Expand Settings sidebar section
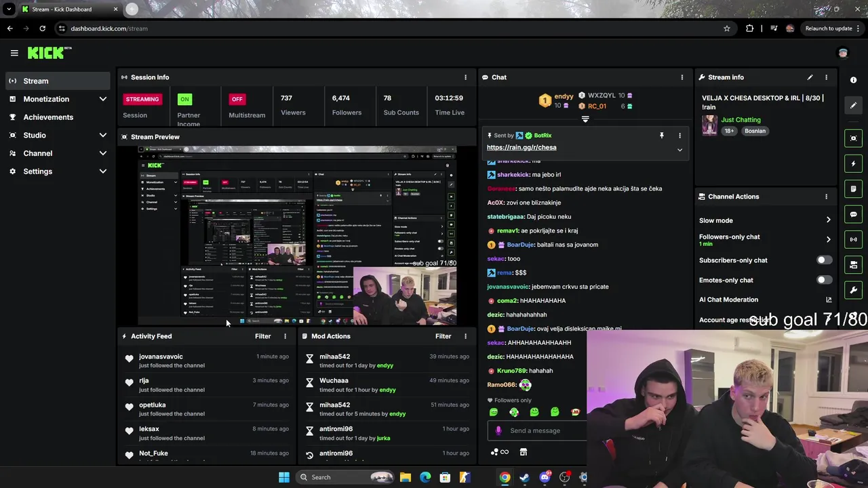 click(x=102, y=171)
